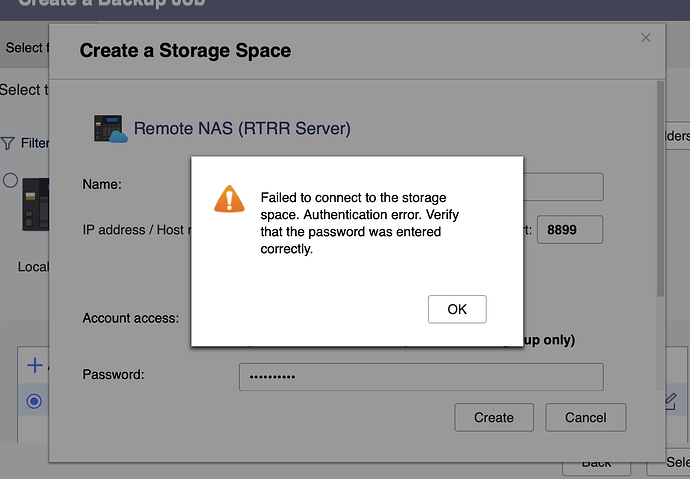This screenshot has width=690, height=479.
Task: Click the dialog's vertical scrollbar
Action: [658, 190]
